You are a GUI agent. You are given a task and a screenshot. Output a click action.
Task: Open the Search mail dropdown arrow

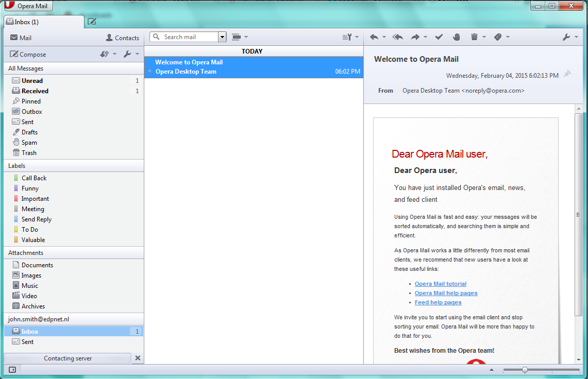tap(223, 37)
